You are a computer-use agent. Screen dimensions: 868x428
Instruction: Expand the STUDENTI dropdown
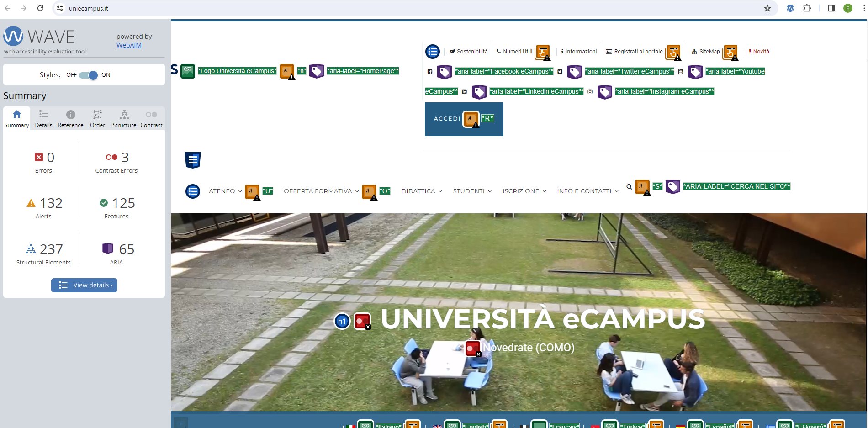[472, 191]
